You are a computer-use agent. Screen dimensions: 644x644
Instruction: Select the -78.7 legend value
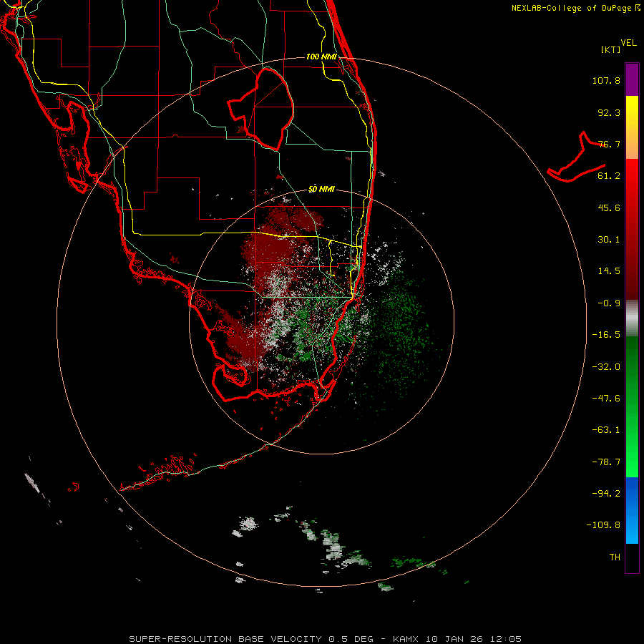pyautogui.click(x=606, y=462)
